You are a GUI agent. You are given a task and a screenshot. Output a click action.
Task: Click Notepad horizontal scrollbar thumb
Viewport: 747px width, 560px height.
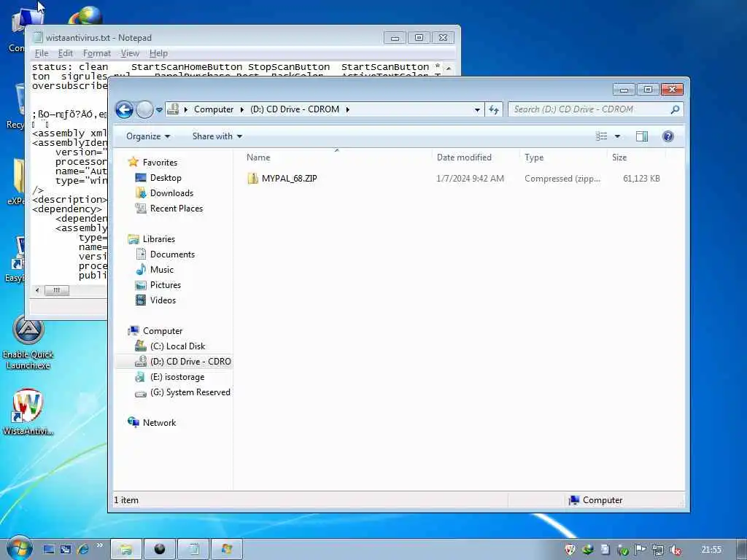coord(57,290)
